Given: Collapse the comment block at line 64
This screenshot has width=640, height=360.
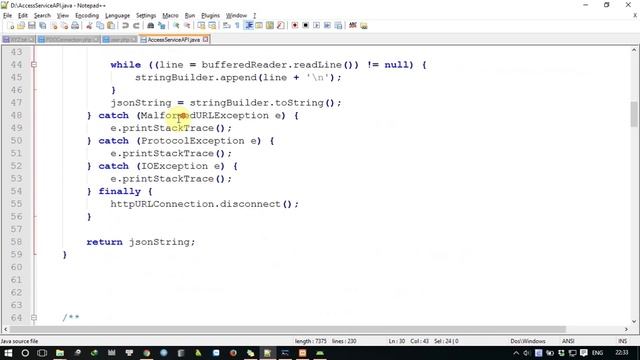Looking at the screenshot, I should pyautogui.click(x=34, y=317).
